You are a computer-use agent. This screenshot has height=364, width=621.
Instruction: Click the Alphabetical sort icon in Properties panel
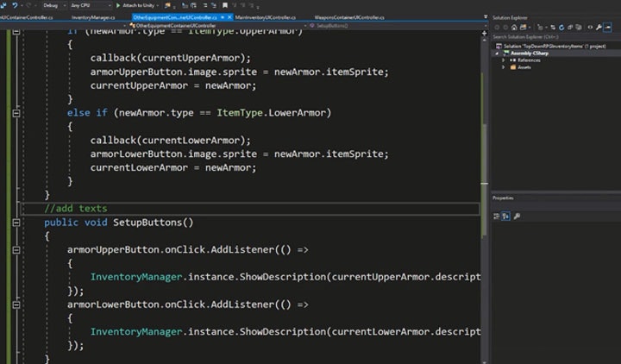(505, 216)
